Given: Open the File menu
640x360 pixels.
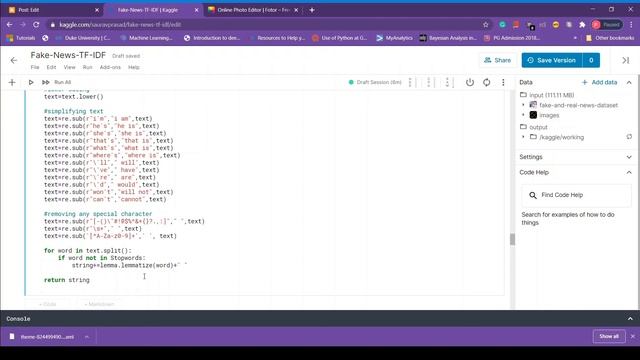Looking at the screenshot, I should (35, 67).
